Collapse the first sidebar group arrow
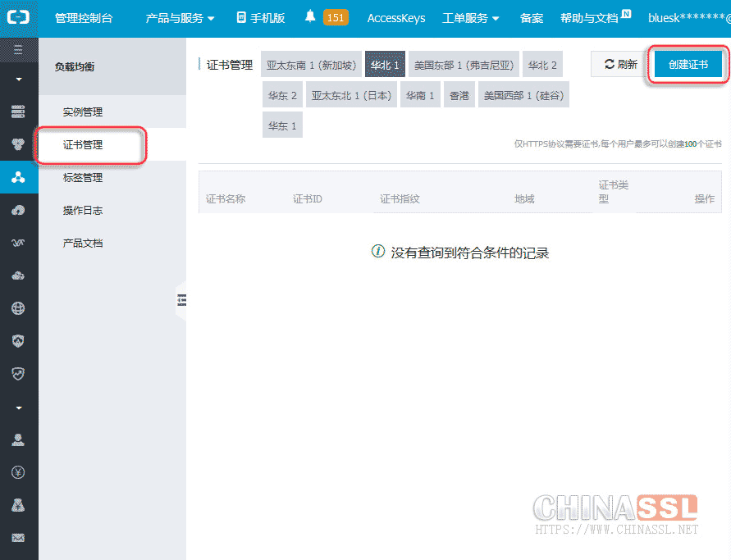This screenshot has height=560, width=731. (x=19, y=80)
